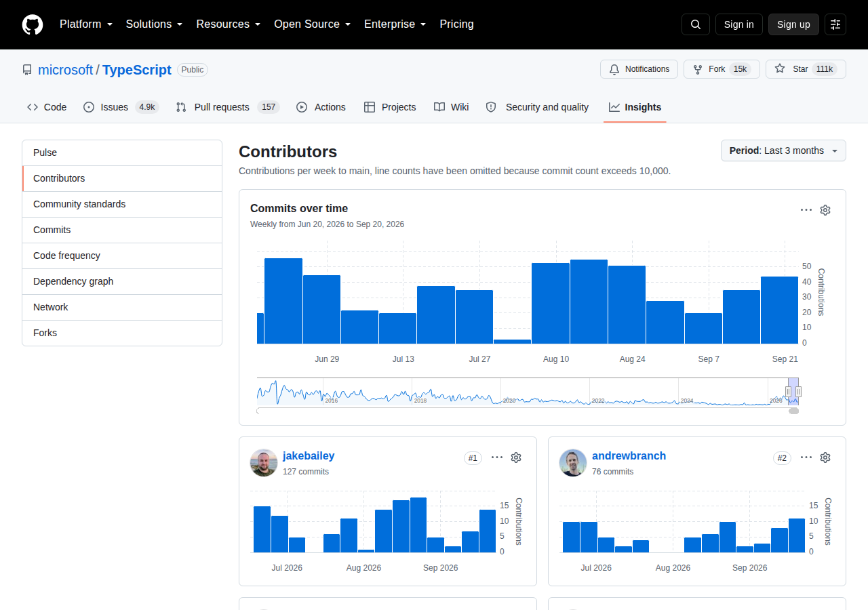The width and height of the screenshot is (868, 610).
Task: Open jakebailey card three-dot menu
Action: click(x=497, y=457)
